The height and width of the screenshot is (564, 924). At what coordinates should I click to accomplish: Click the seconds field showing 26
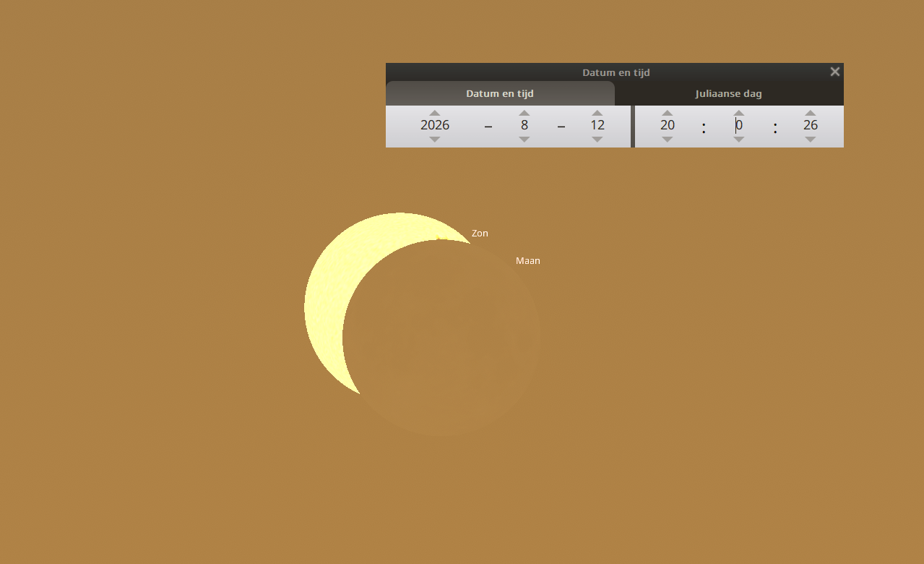coord(811,125)
